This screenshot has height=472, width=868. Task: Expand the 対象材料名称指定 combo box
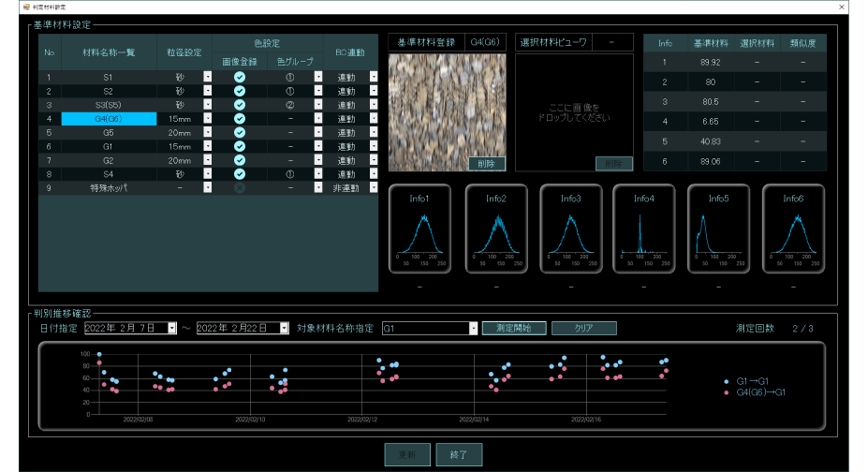tap(474, 329)
